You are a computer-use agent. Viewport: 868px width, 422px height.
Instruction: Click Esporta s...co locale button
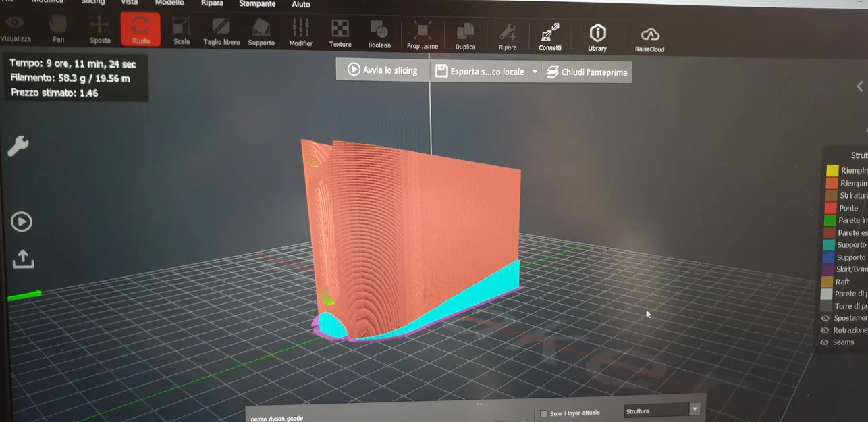pos(480,71)
